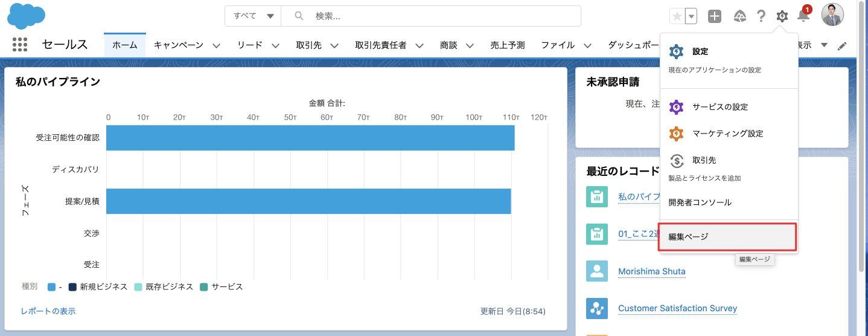Select the ホーム tab
The image size is (868, 336).
(125, 45)
